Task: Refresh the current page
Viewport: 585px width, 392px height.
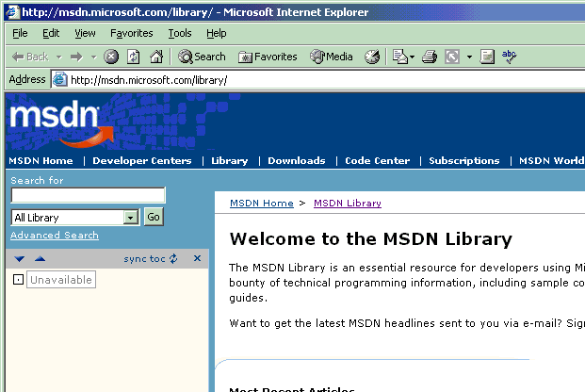Action: click(x=134, y=57)
